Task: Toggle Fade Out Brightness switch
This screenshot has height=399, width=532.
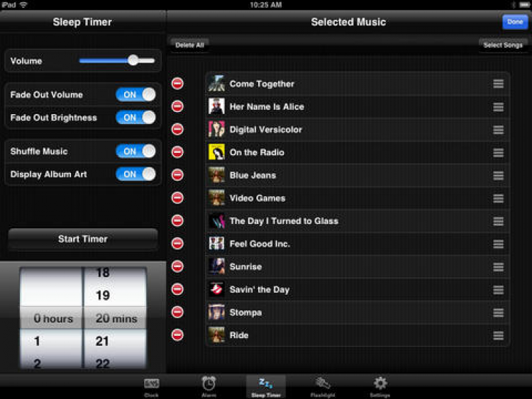Action: tap(135, 118)
